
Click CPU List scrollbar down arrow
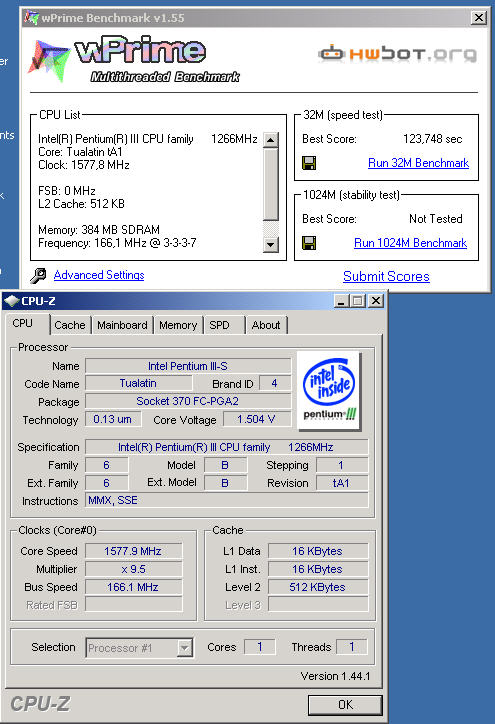271,245
